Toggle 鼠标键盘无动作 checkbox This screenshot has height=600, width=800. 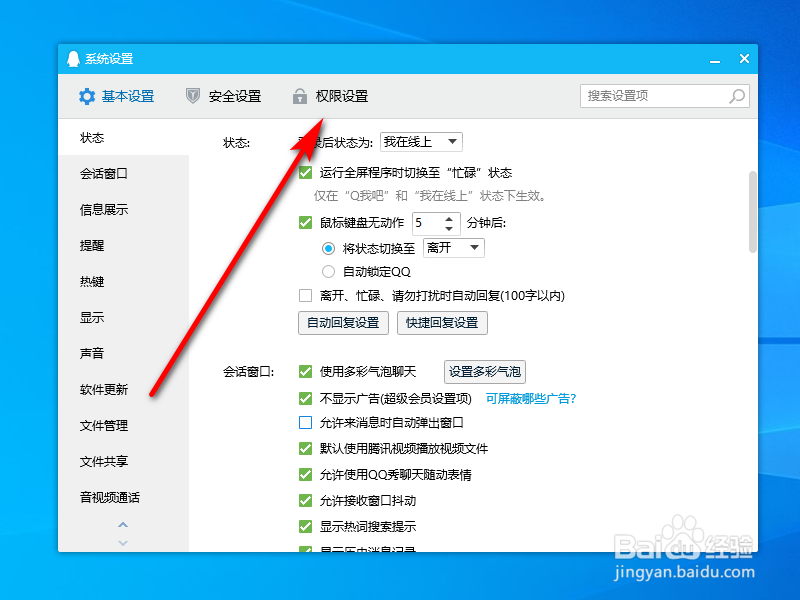[x=306, y=222]
